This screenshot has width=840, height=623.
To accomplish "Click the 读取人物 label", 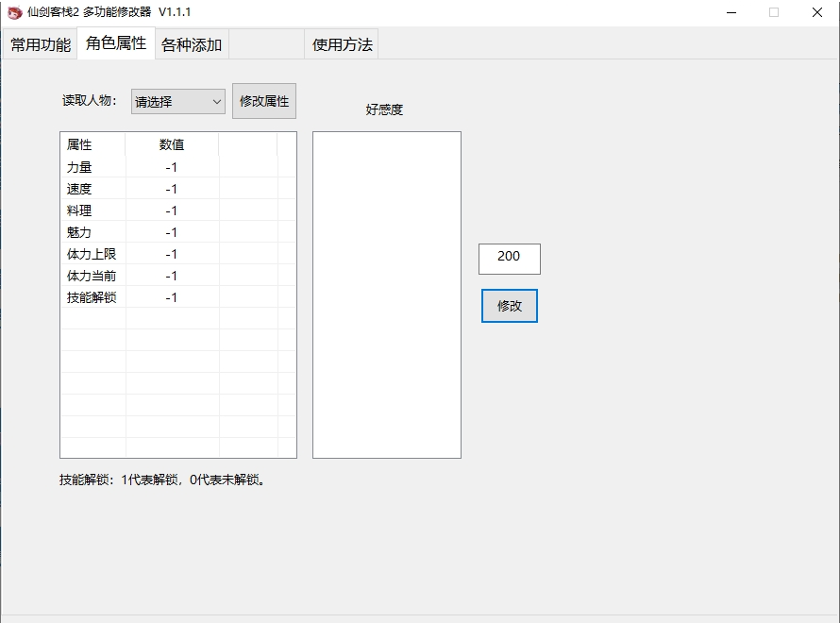I will [89, 100].
